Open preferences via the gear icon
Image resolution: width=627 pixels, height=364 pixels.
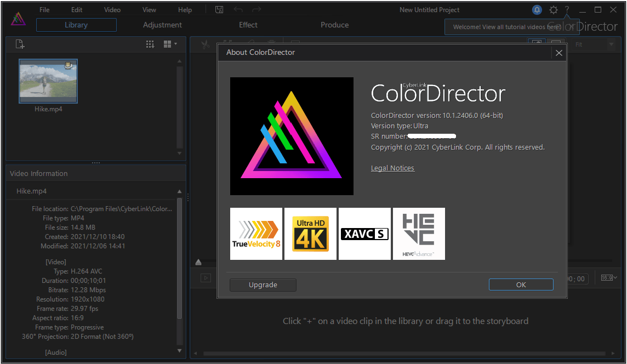554,10
